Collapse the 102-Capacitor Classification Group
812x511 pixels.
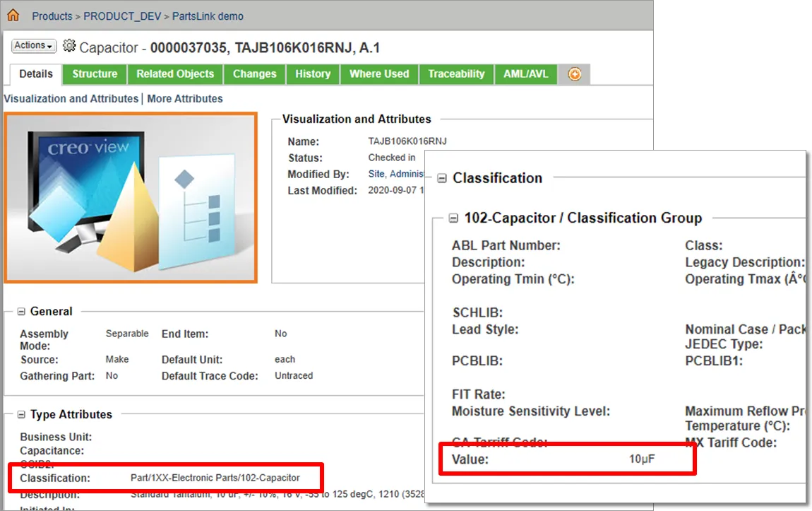[x=453, y=218]
